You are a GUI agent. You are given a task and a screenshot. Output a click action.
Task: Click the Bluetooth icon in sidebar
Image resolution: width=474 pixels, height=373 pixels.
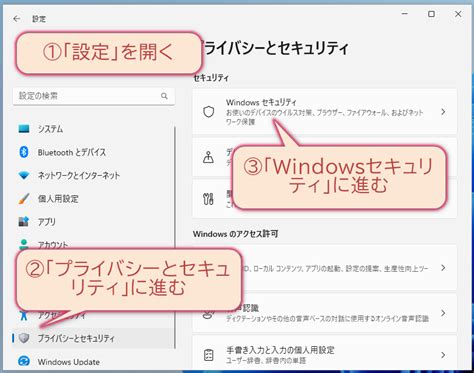click(x=24, y=152)
